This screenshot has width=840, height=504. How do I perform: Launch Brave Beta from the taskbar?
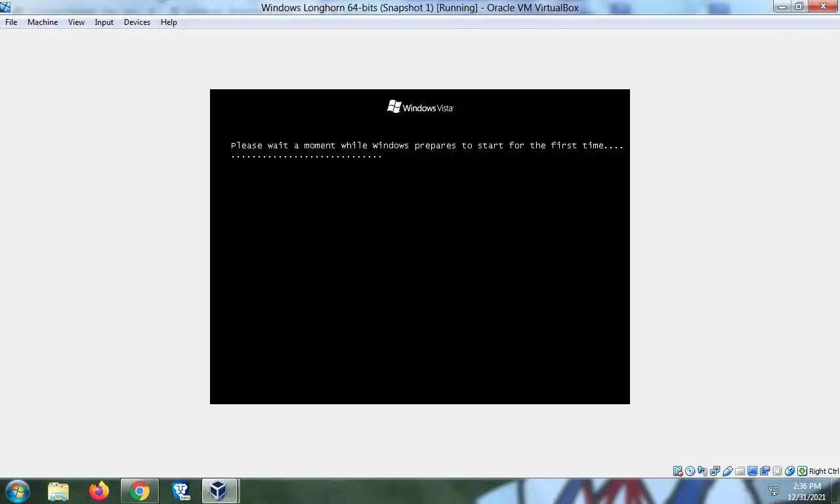pos(180,491)
